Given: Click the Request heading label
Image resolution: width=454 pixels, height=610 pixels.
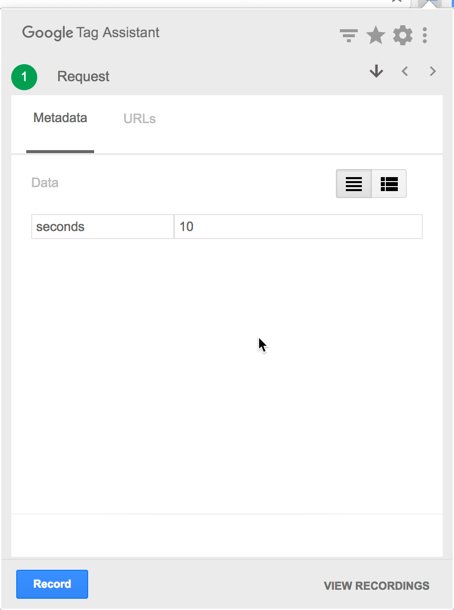Looking at the screenshot, I should click(83, 76).
